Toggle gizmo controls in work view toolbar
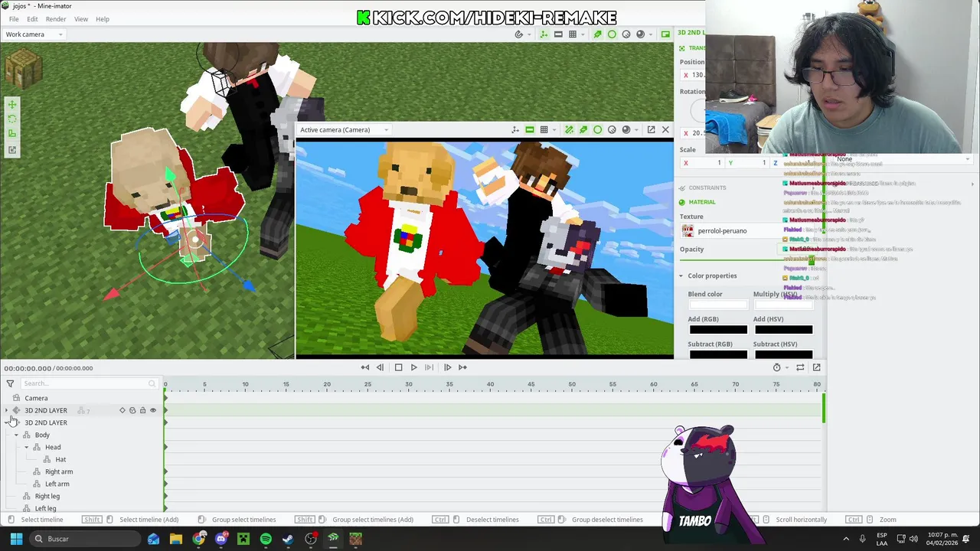This screenshot has height=551, width=980. click(x=544, y=34)
